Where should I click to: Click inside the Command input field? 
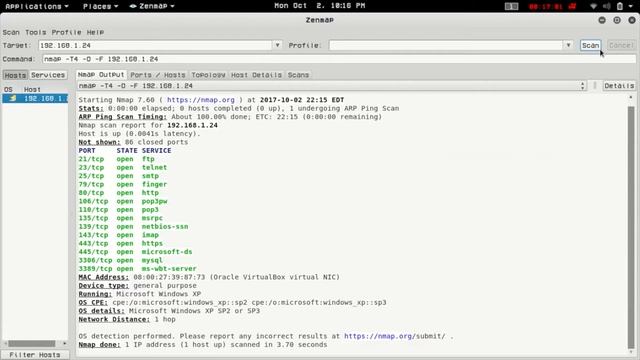coord(339,59)
